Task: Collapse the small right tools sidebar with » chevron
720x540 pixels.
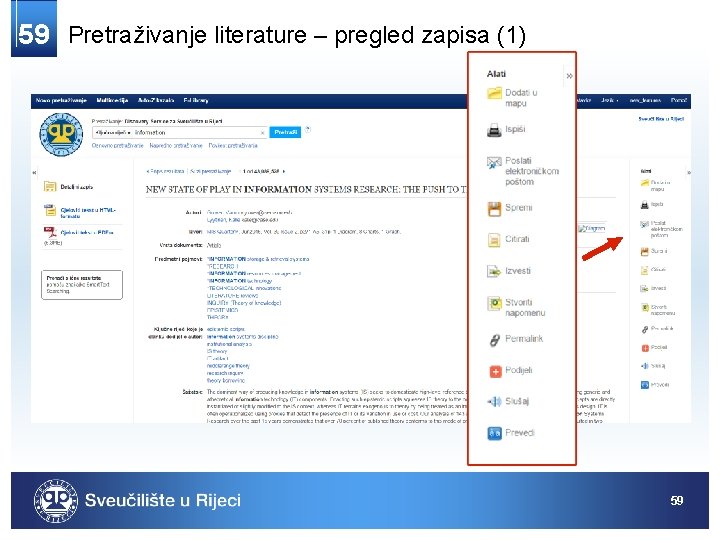Action: [688, 173]
